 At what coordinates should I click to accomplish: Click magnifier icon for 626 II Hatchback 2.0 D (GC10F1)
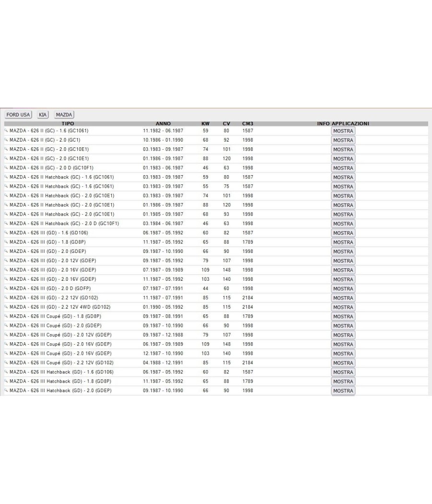6,223
